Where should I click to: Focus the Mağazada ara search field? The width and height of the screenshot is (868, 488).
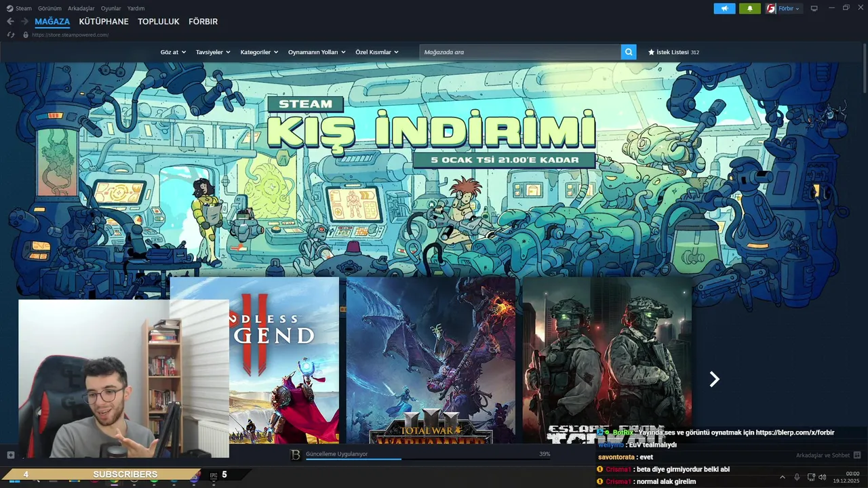[x=520, y=52]
